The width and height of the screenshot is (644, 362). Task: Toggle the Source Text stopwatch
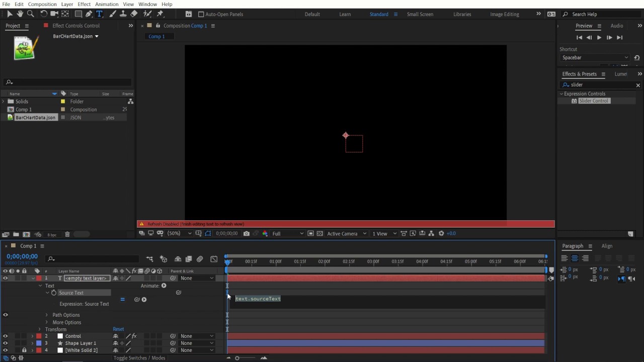54,293
